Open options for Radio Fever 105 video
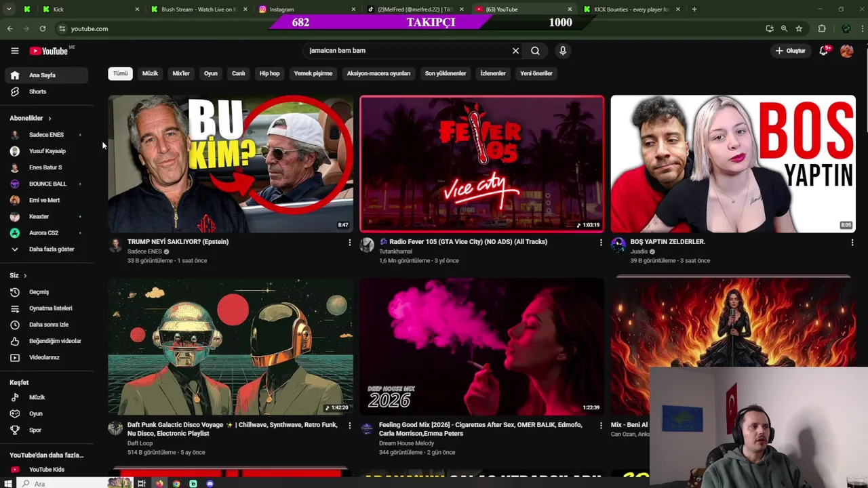Image resolution: width=868 pixels, height=488 pixels. pos(601,243)
